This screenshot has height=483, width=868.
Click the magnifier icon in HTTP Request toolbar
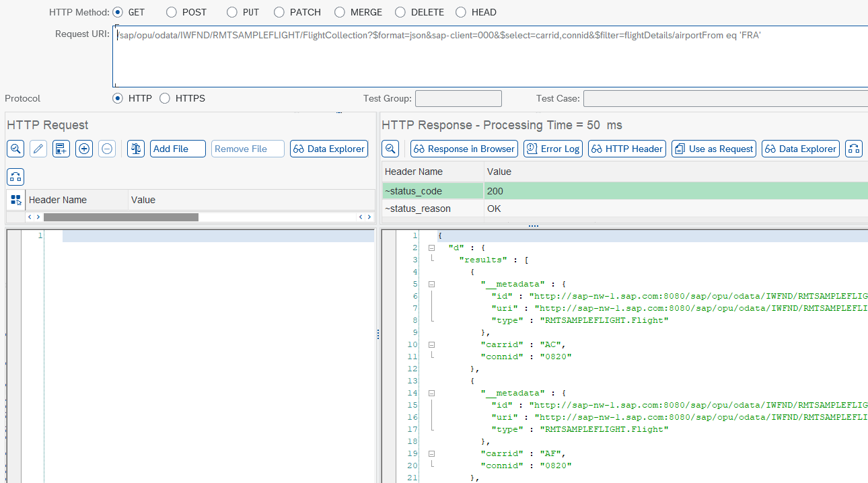pos(15,149)
